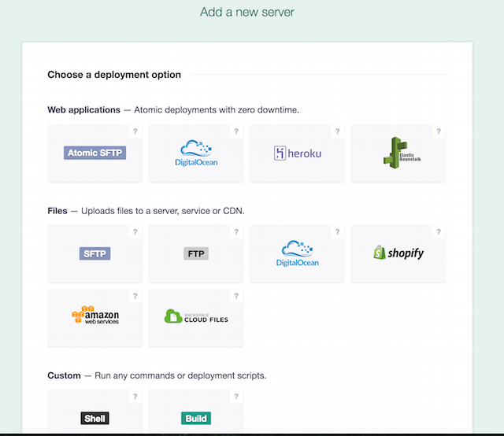Image resolution: width=504 pixels, height=436 pixels.
Task: Open help for Web applications DigitalOcean card
Action: (x=236, y=131)
